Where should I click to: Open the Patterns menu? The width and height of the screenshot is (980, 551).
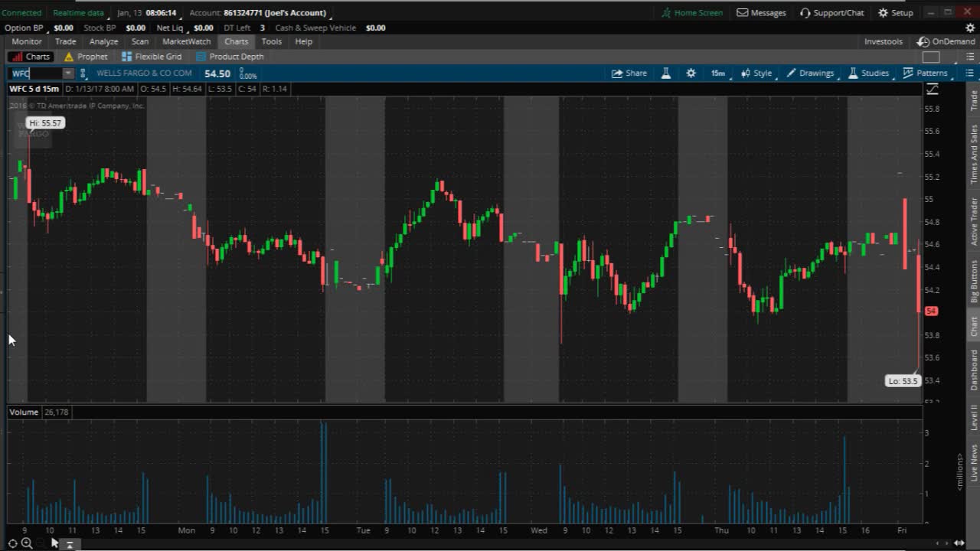pos(926,73)
